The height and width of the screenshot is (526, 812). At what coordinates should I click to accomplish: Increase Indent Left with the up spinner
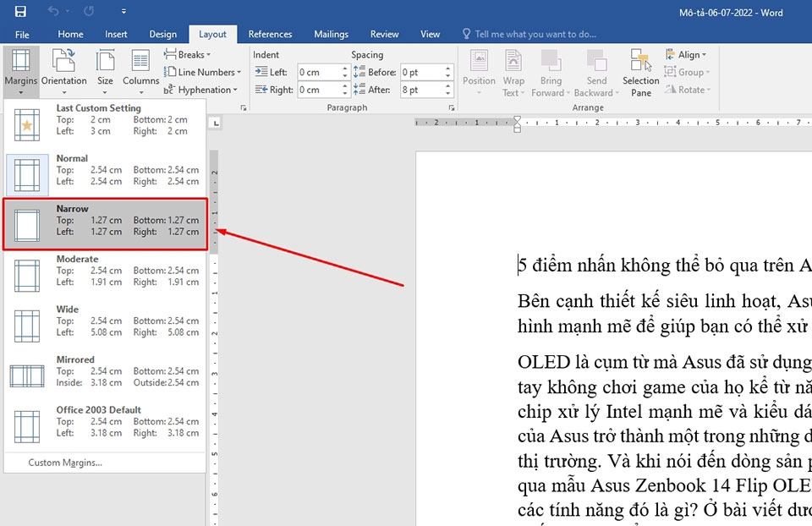pyautogui.click(x=345, y=68)
